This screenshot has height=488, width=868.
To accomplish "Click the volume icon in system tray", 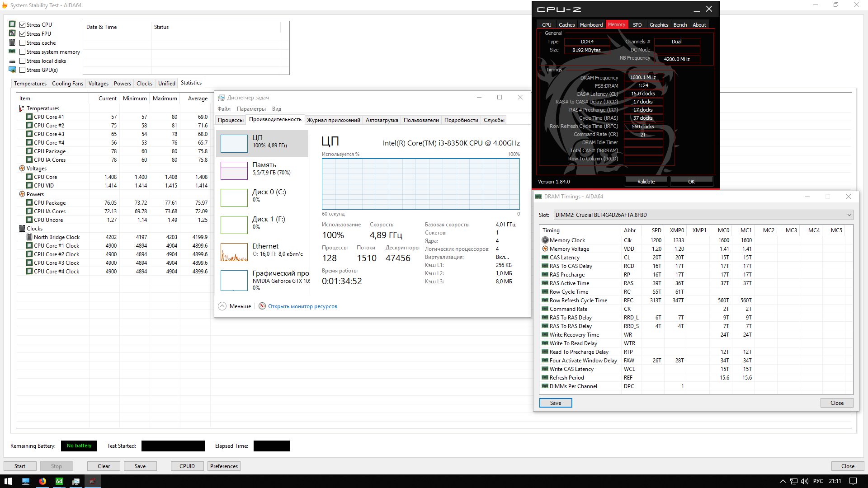I will tap(804, 481).
